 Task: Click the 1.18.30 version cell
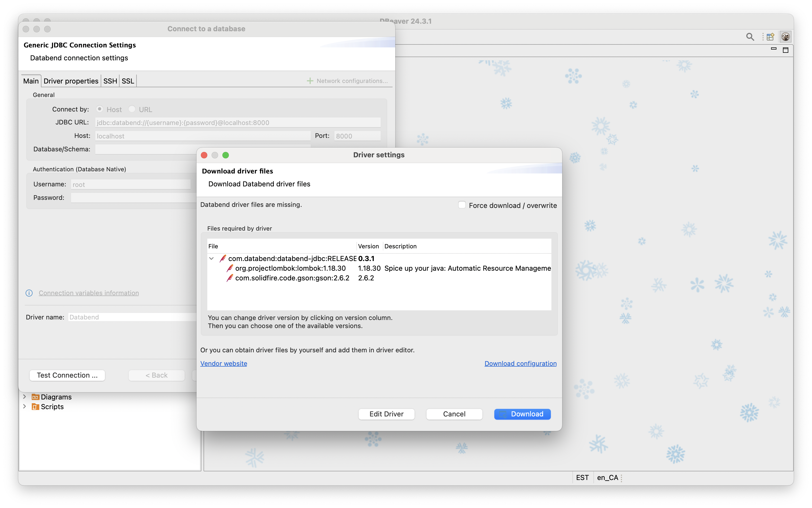pos(369,268)
